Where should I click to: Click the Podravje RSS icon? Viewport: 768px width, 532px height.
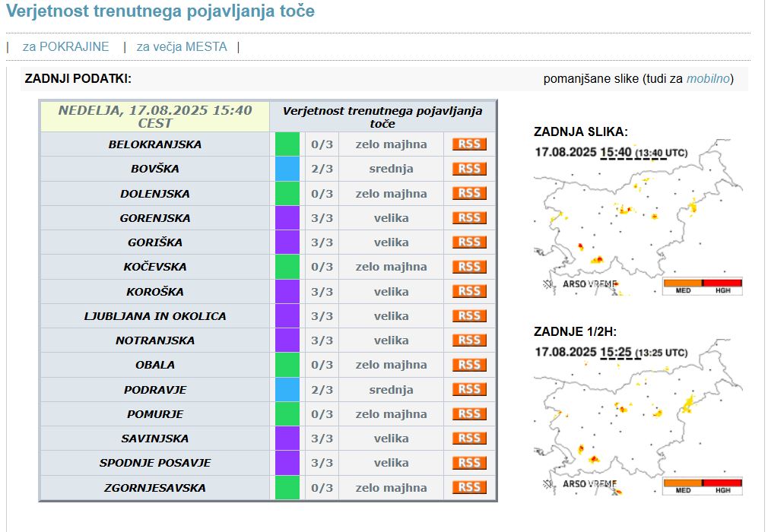pyautogui.click(x=469, y=389)
